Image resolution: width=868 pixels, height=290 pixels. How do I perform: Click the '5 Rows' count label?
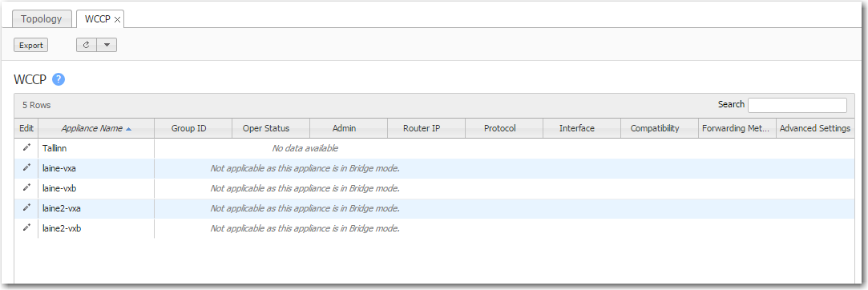tap(37, 105)
